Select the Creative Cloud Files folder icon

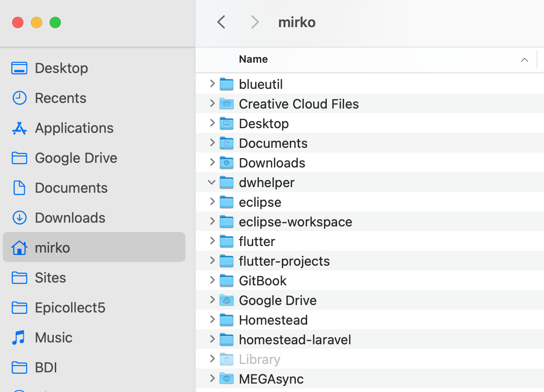227,104
